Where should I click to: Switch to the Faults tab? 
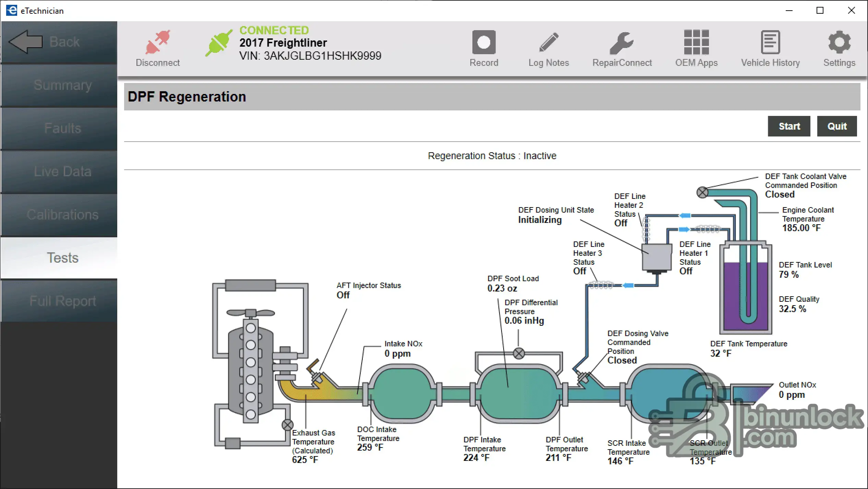(x=59, y=129)
